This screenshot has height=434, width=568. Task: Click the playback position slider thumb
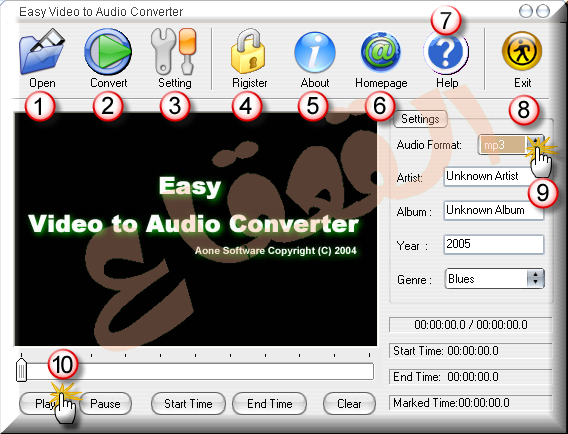point(22,370)
